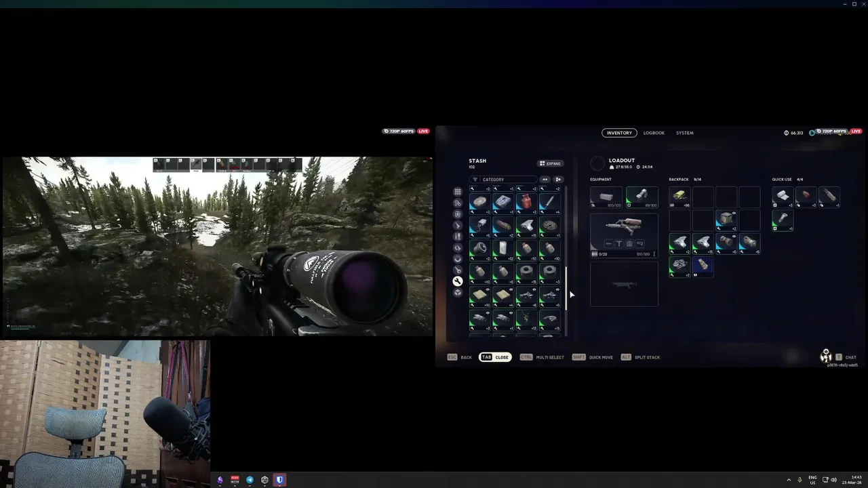Click the filter funnel icon in stash
868x488 pixels.
(x=475, y=180)
